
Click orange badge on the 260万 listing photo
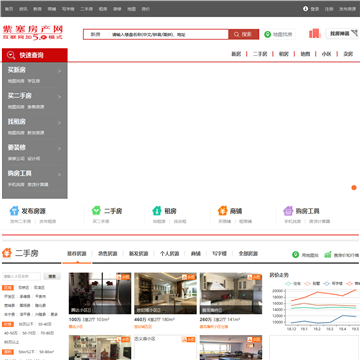[x=254, y=277]
